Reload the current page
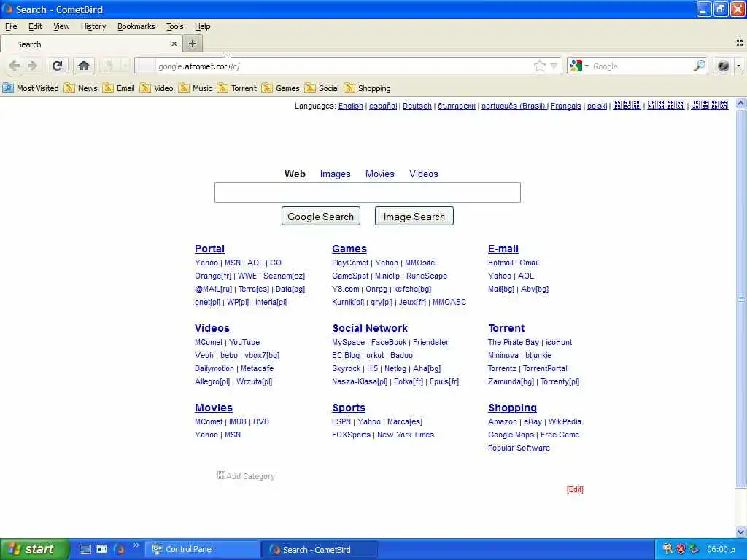747x560 pixels. [x=57, y=66]
